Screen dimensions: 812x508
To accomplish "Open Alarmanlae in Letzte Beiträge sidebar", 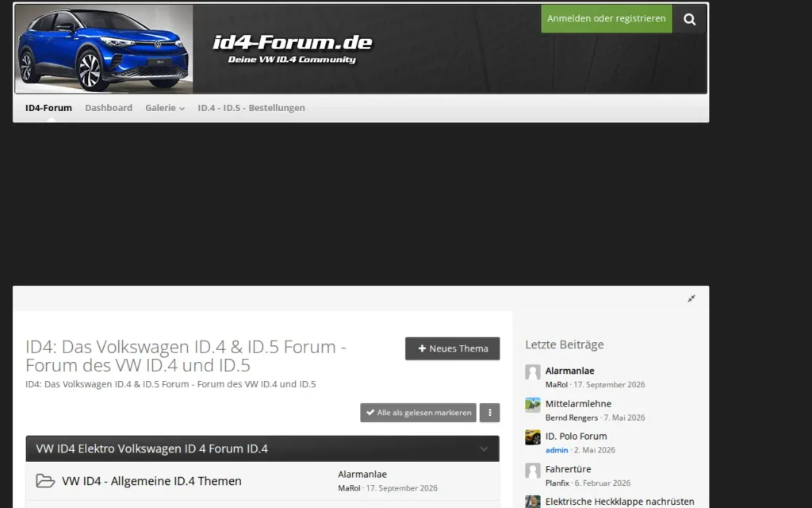I will pyautogui.click(x=569, y=371).
